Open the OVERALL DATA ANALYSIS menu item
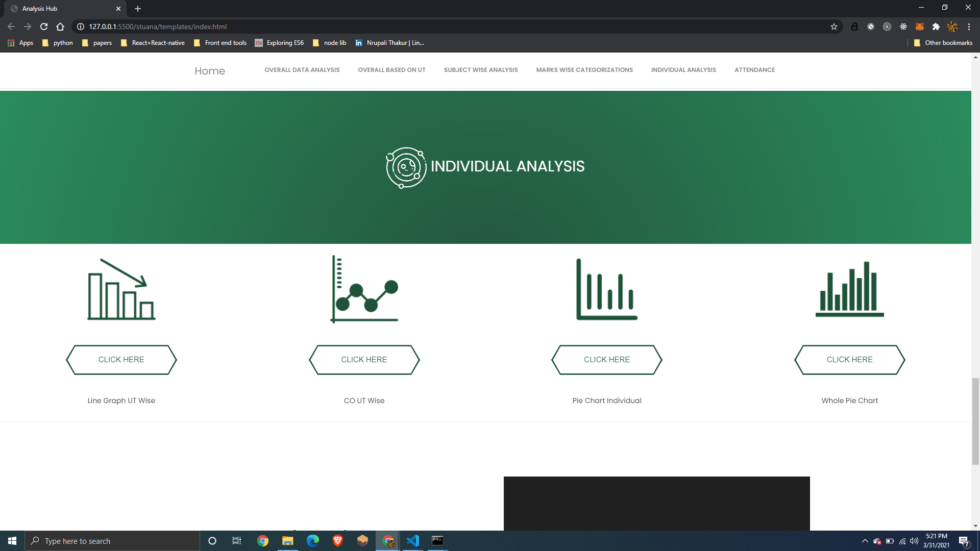 coord(302,70)
